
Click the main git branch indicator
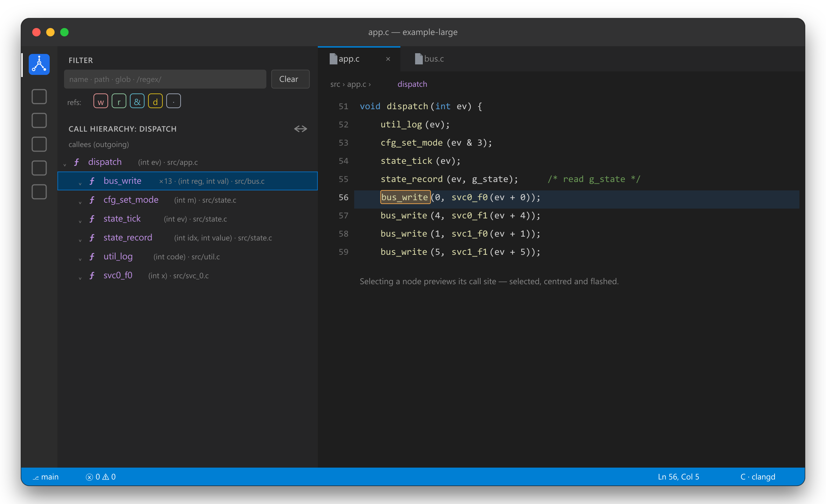pyautogui.click(x=45, y=477)
